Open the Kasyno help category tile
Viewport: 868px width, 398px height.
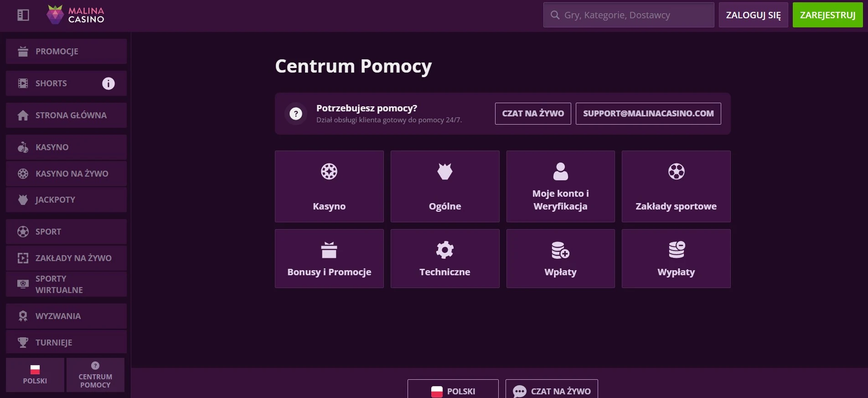click(x=329, y=186)
